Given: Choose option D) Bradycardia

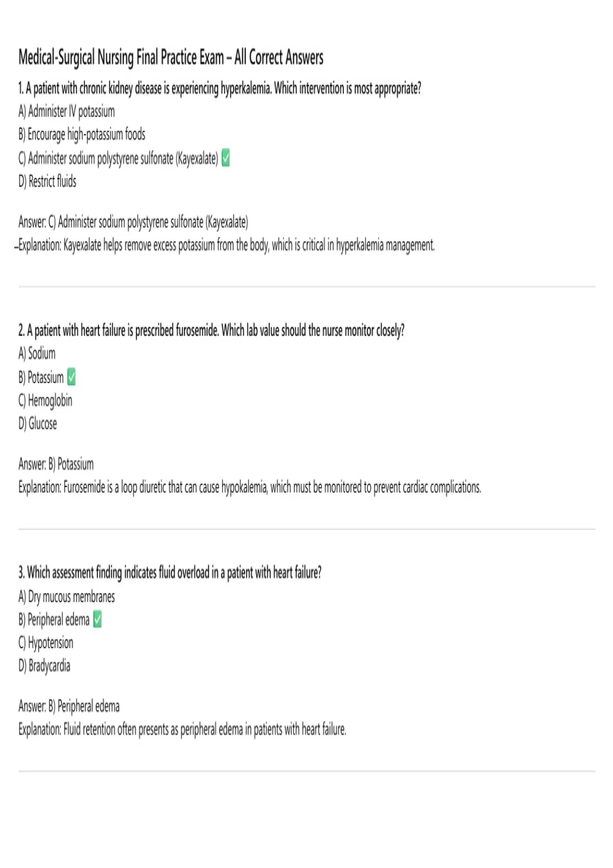Looking at the screenshot, I should point(44,666).
